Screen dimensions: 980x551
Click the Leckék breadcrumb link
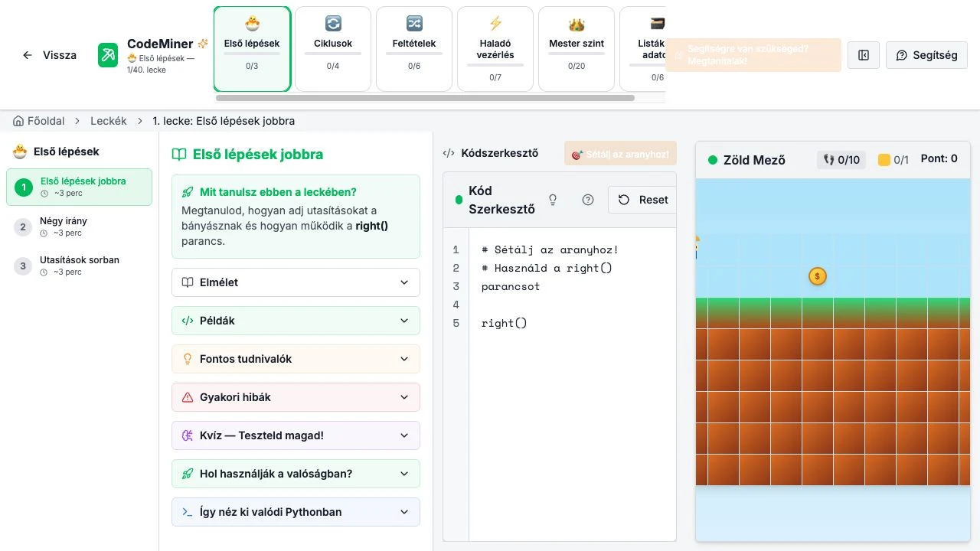click(x=109, y=121)
